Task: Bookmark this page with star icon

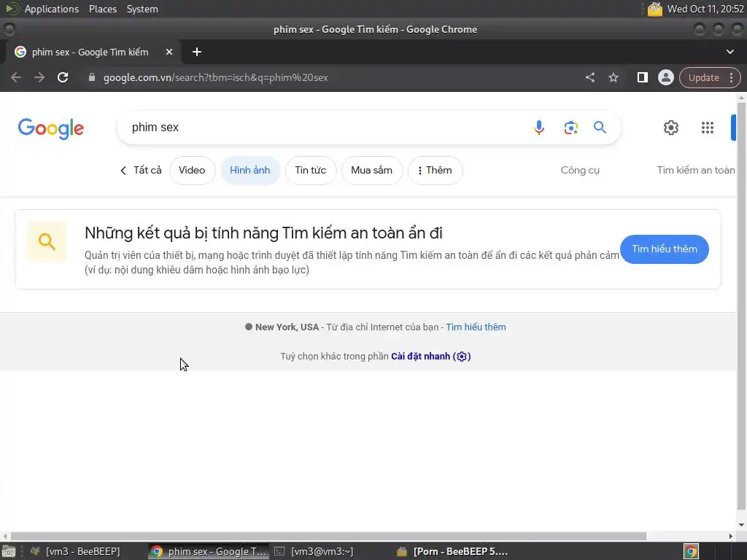Action: 613,77
